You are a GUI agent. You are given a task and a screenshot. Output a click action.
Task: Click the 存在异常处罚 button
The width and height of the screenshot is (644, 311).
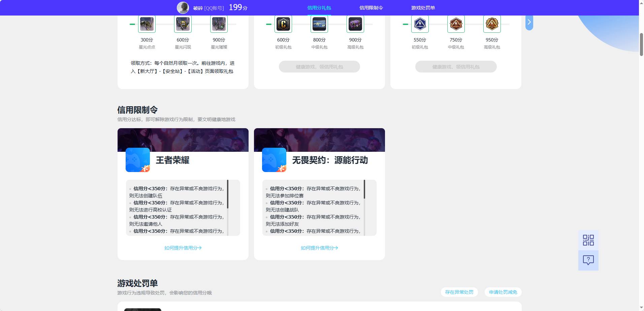coord(459,292)
